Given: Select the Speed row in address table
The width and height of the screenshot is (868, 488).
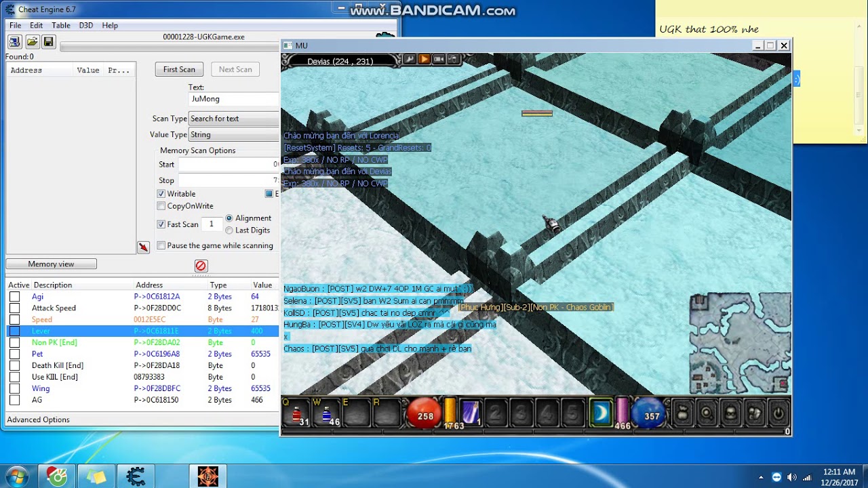Looking at the screenshot, I should click(142, 320).
